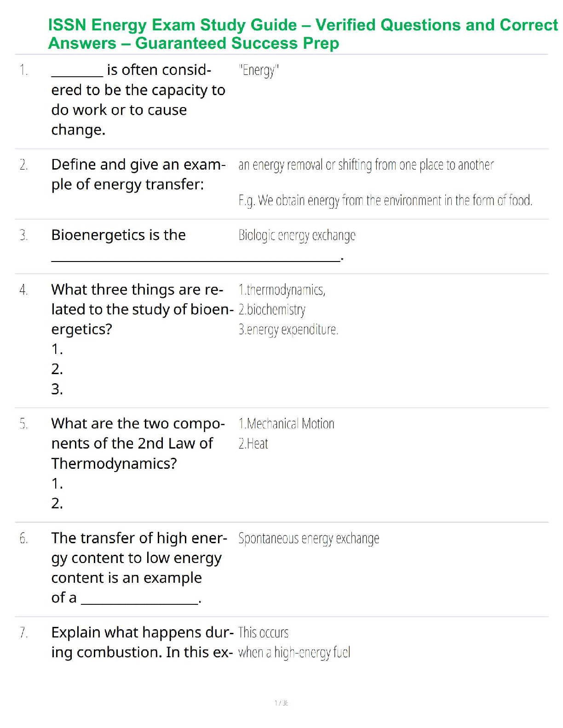Click the green ISSN Energy Exam title
The width and height of the screenshot is (563, 728).
tap(303, 34)
